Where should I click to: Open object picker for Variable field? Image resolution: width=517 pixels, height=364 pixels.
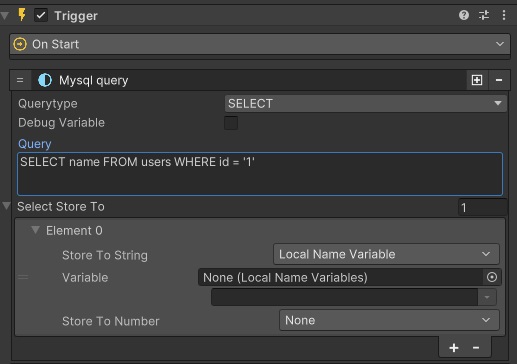492,277
